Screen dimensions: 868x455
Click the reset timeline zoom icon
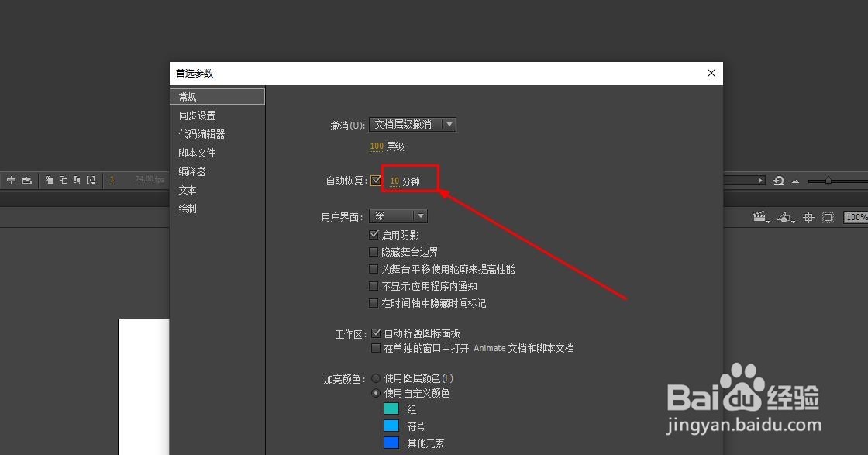coord(779,181)
